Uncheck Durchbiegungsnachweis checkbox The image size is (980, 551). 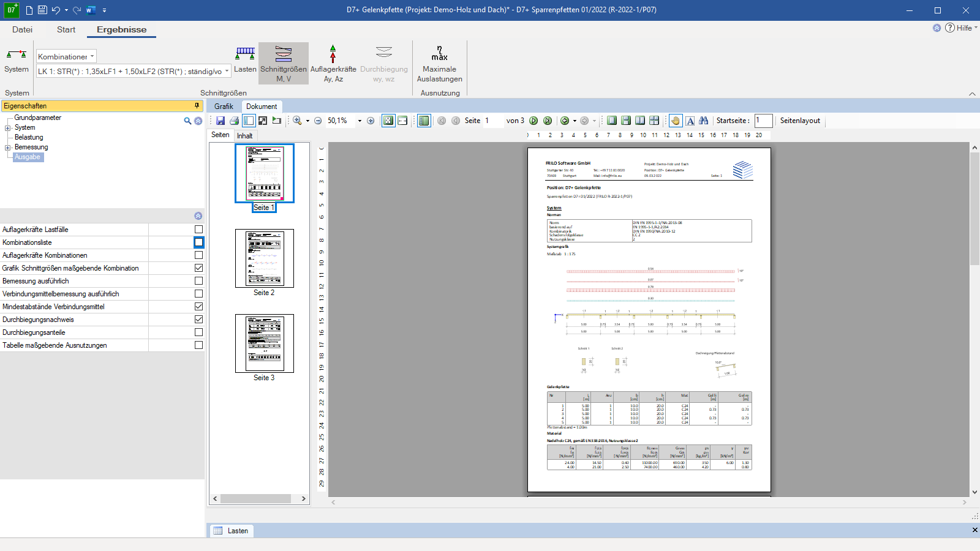click(x=198, y=320)
